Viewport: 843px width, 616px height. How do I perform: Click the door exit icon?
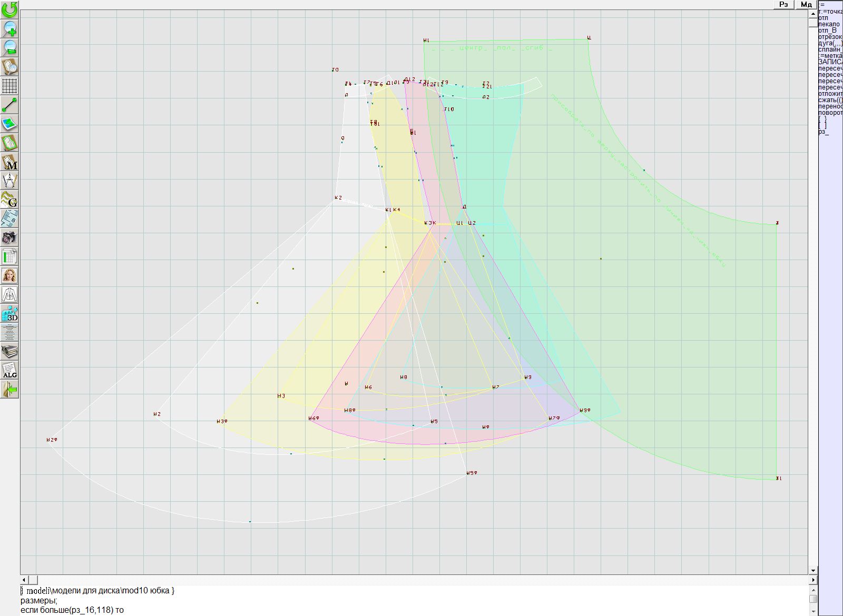[x=9, y=390]
